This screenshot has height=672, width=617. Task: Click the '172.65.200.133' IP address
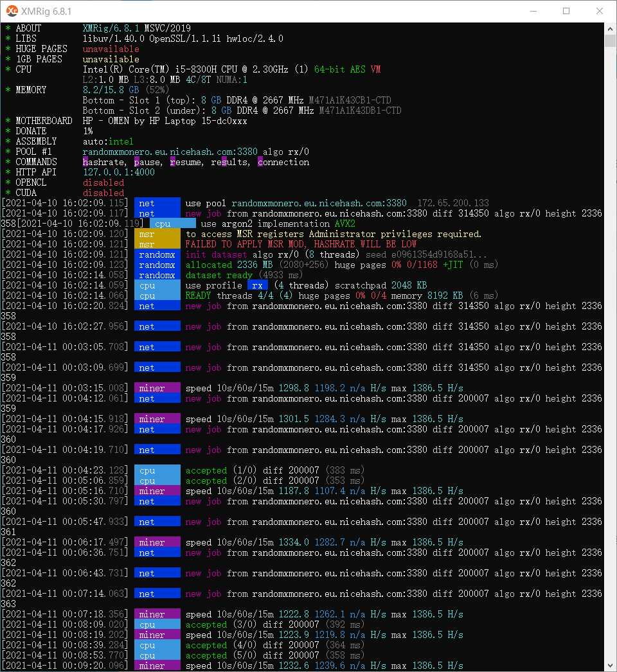[452, 203]
